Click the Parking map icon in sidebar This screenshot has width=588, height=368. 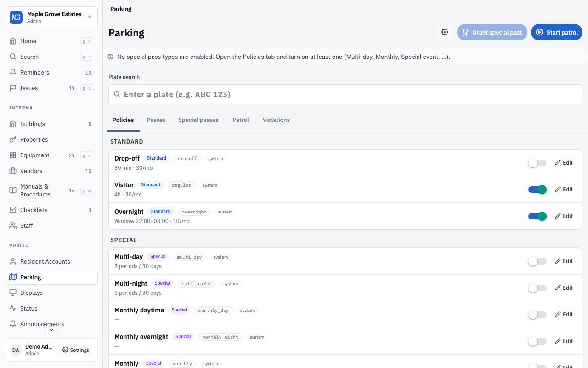(x=13, y=277)
